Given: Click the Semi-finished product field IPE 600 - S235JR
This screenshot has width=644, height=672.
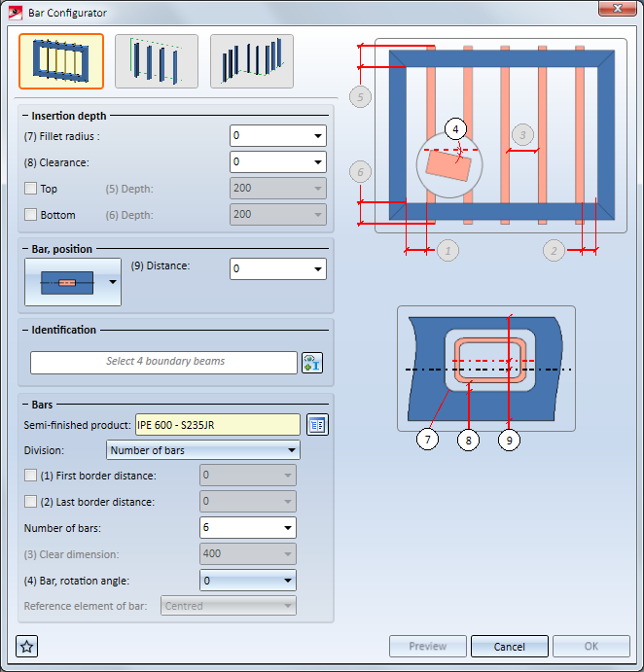Looking at the screenshot, I should 218,425.
